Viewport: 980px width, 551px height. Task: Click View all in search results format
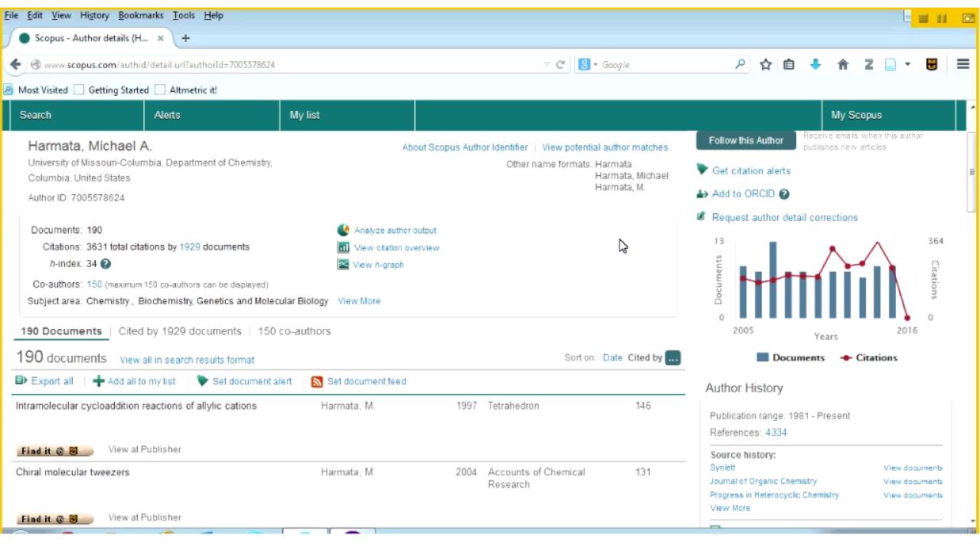tap(187, 360)
